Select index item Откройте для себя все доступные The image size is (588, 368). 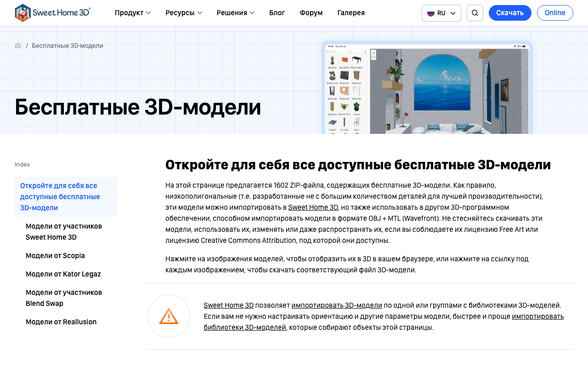click(x=66, y=197)
